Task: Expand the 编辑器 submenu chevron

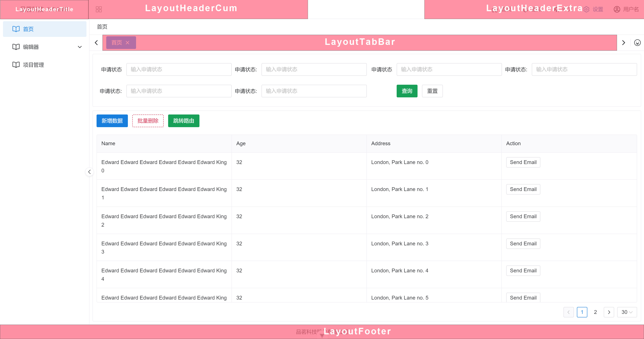Action: point(80,47)
